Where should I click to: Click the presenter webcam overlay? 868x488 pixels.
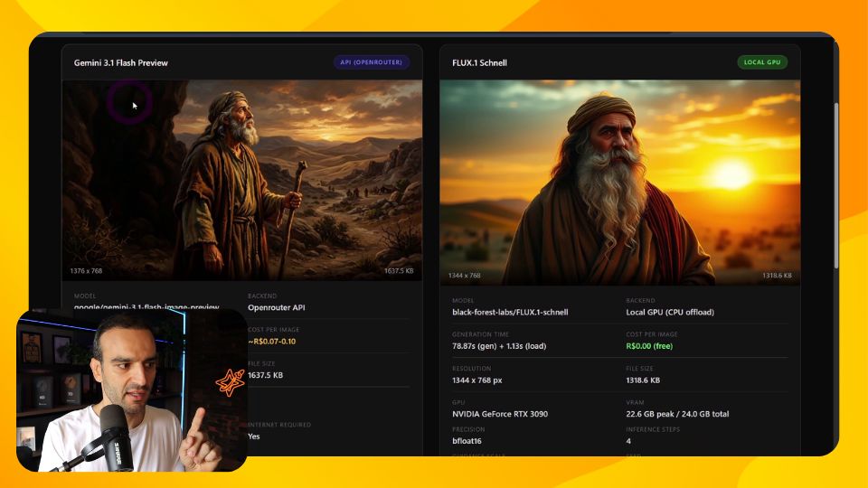(x=132, y=390)
